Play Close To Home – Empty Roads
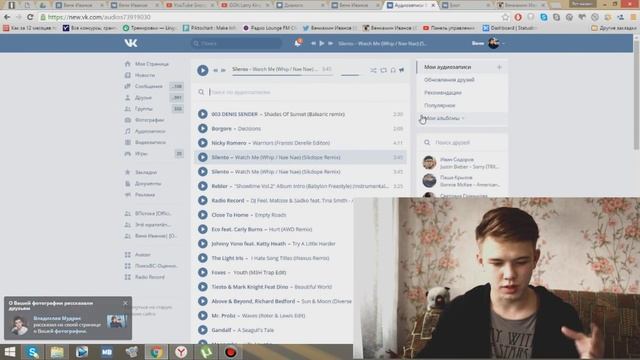The image size is (640, 360). [x=202, y=215]
